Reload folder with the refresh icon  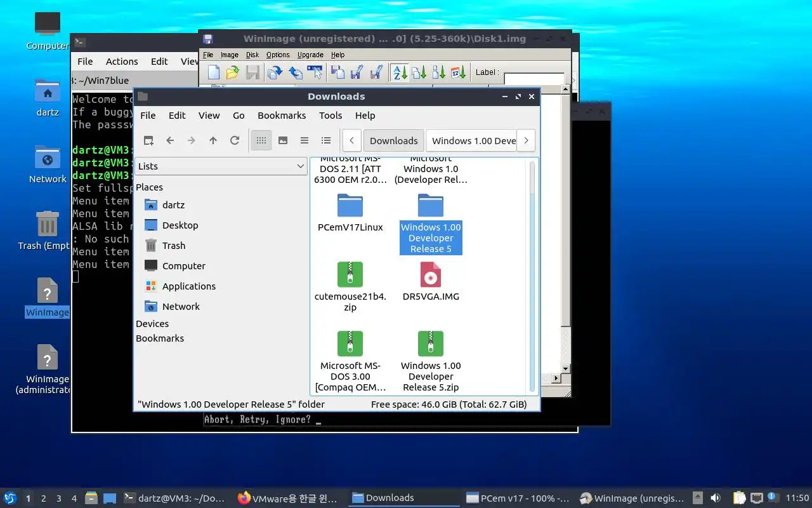[x=235, y=140]
